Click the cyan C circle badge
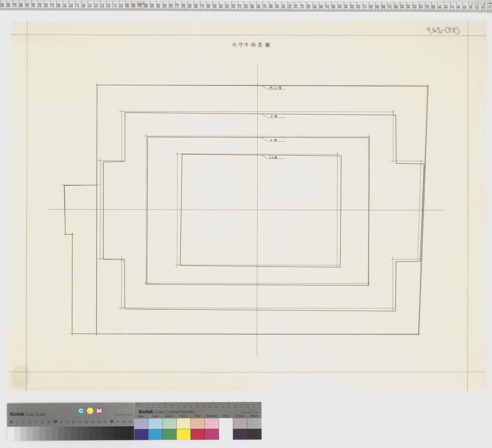 81,411
